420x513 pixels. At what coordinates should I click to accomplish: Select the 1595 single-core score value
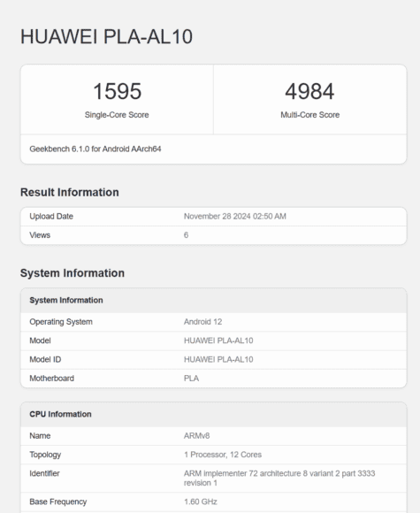click(x=117, y=91)
